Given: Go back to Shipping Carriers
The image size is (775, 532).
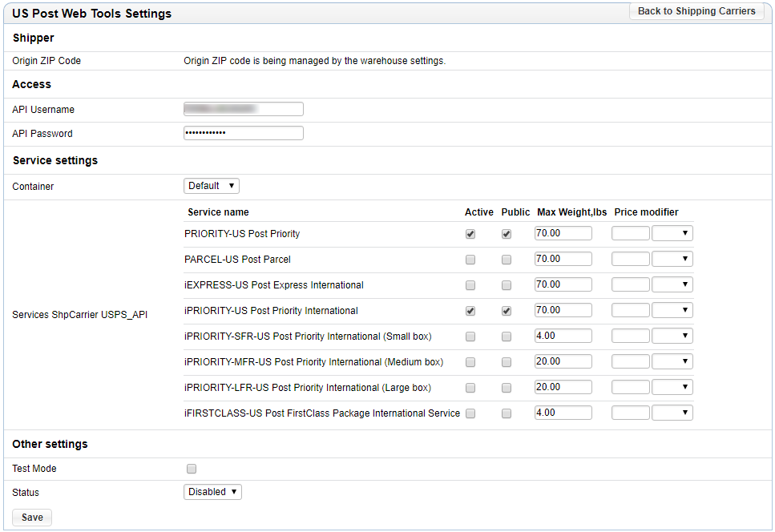Looking at the screenshot, I should [x=696, y=11].
